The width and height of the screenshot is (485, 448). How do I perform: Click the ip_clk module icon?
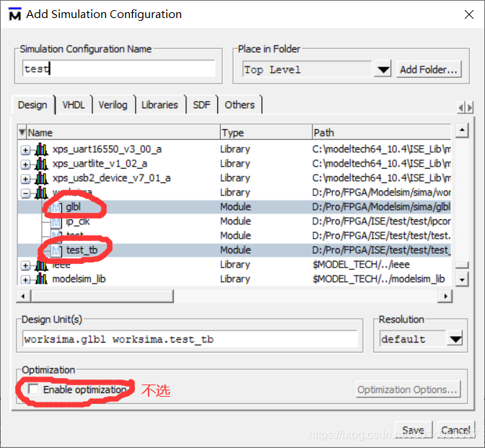click(56, 221)
